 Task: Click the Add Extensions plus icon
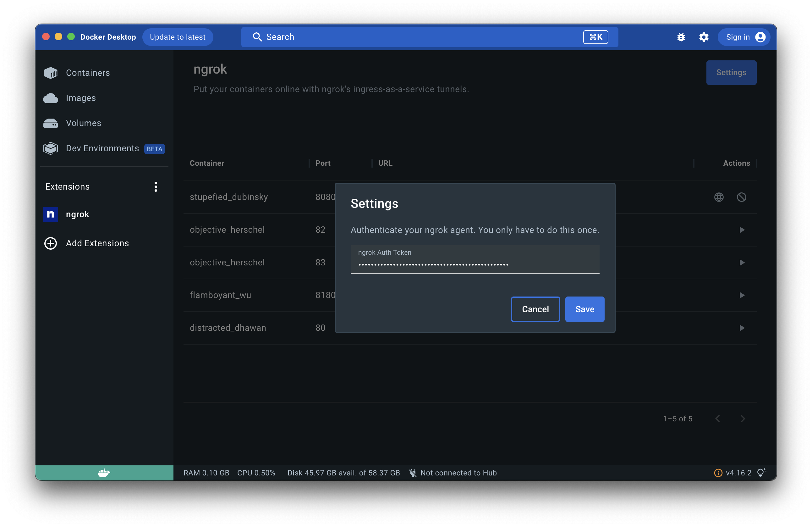(x=51, y=243)
